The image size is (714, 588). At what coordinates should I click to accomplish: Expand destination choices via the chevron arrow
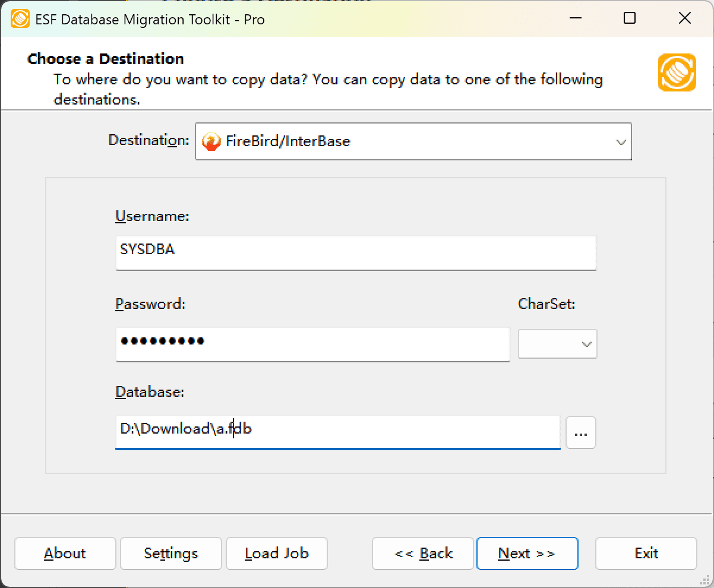point(621,141)
